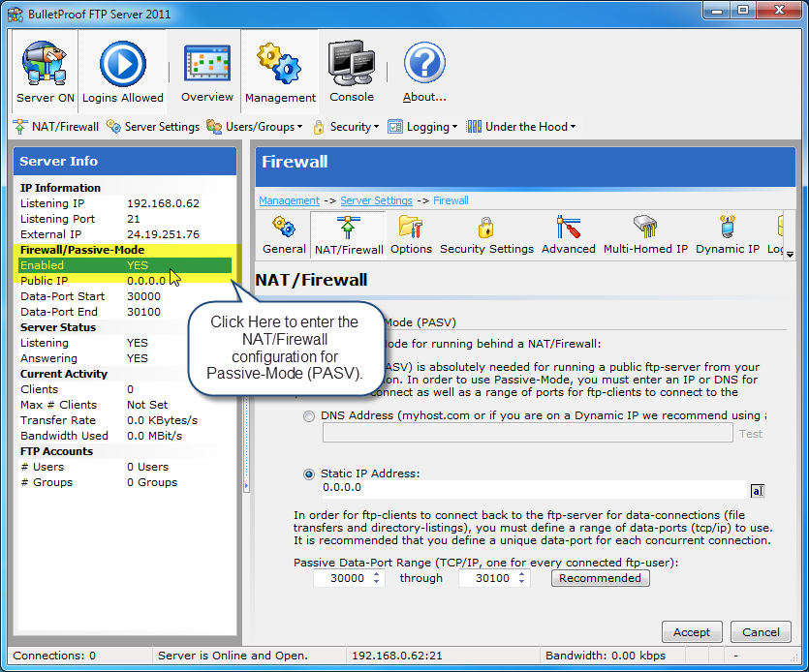The image size is (809, 672).
Task: Click the 192.168.0.62:21 status entry
Action: [397, 655]
